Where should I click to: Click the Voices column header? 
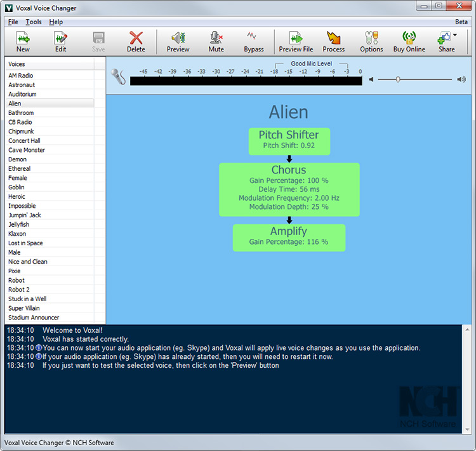coord(50,64)
